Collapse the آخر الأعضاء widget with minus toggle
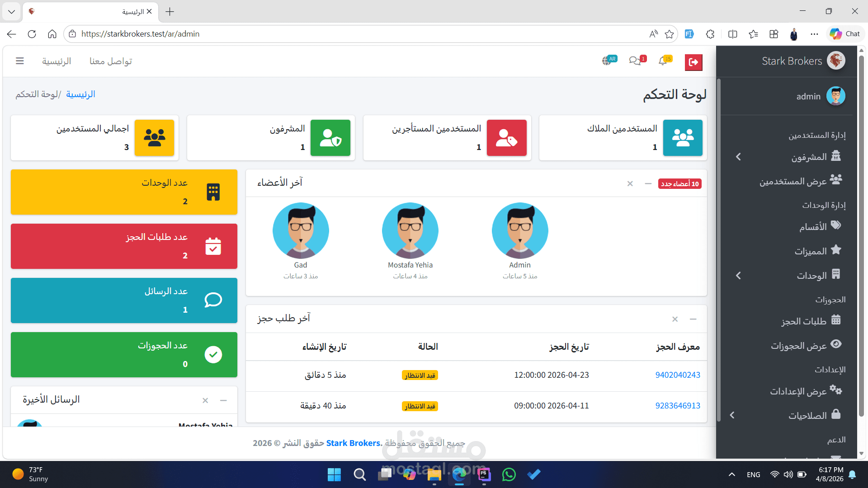This screenshot has height=488, width=868. point(648,183)
